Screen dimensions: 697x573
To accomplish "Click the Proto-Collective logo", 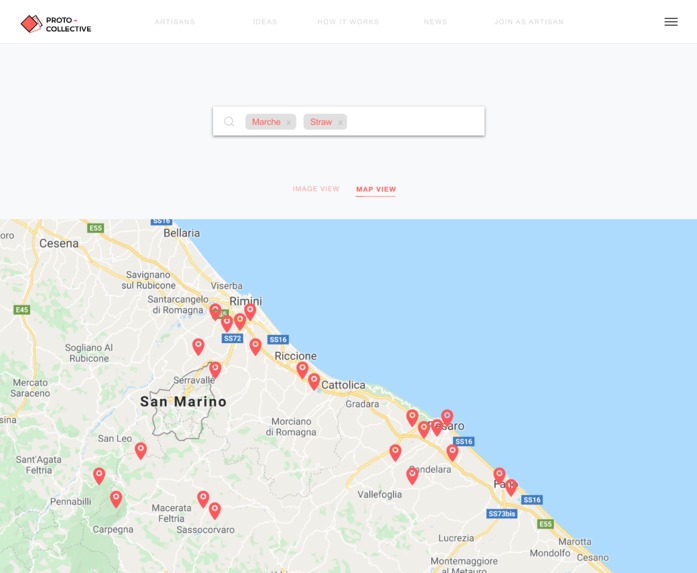I will (x=56, y=24).
